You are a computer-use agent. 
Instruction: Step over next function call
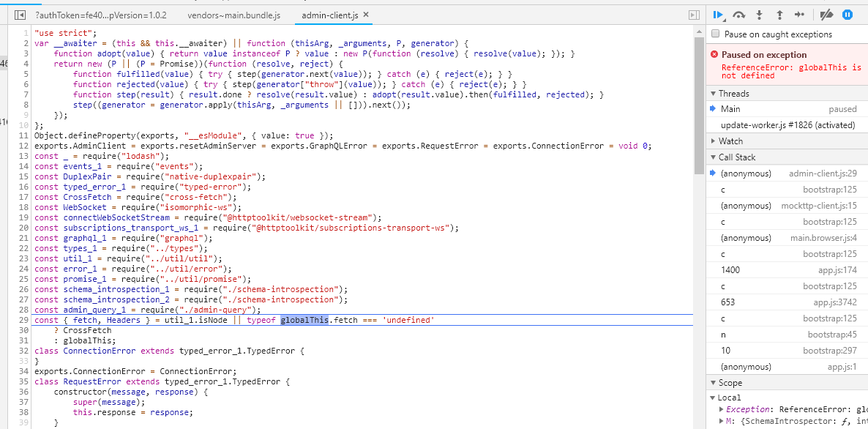coord(738,14)
